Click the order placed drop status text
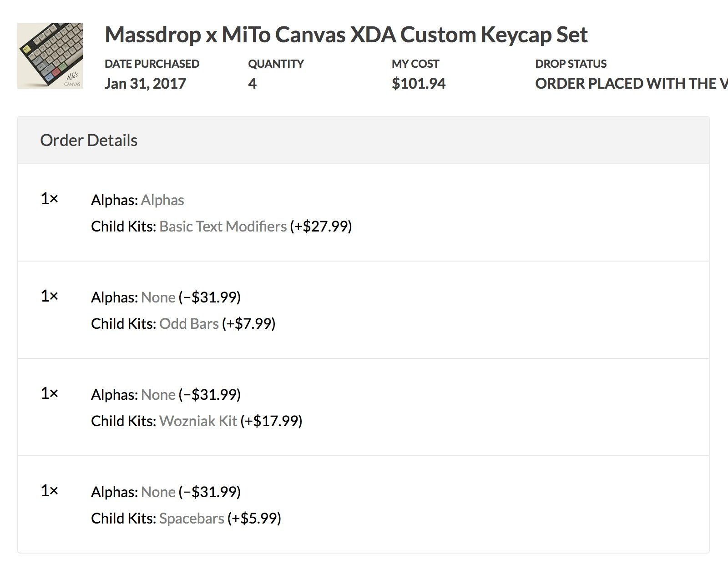Image resolution: width=728 pixels, height=564 pixels. tap(631, 84)
